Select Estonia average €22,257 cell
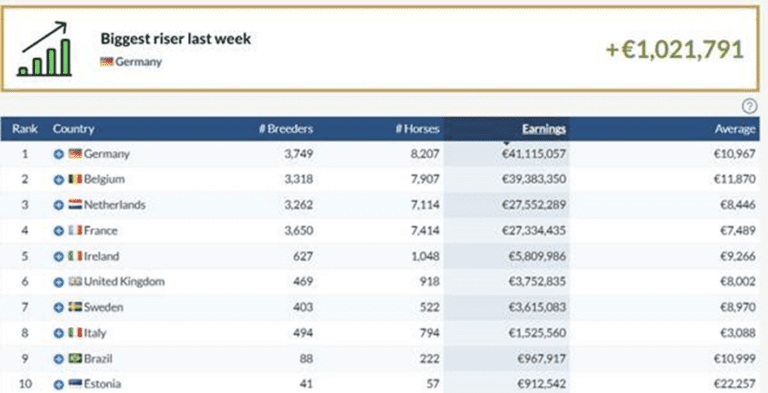Viewport: 768px width, 393px height. point(735,385)
